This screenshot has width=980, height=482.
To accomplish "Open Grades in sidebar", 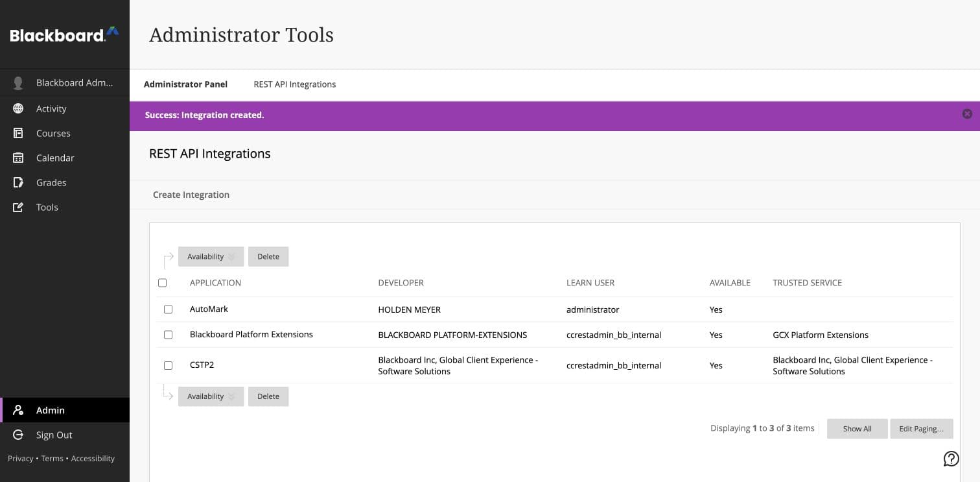I will [65, 182].
